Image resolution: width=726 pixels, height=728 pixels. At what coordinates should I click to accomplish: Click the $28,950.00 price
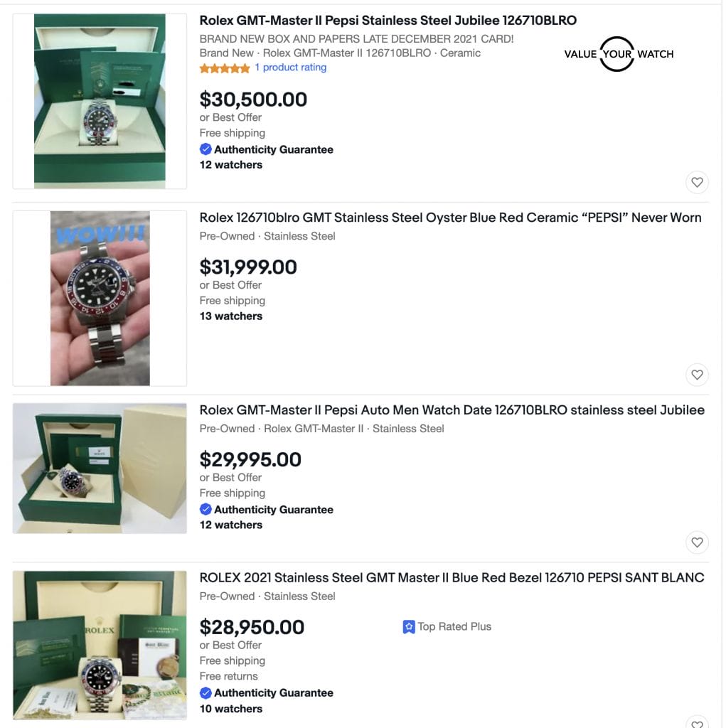pos(252,627)
